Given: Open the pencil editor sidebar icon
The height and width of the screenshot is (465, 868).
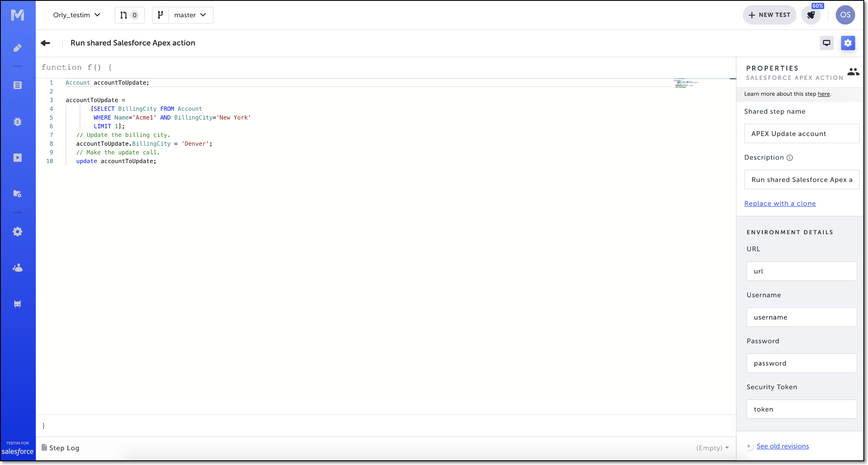Looking at the screenshot, I should pos(17,48).
